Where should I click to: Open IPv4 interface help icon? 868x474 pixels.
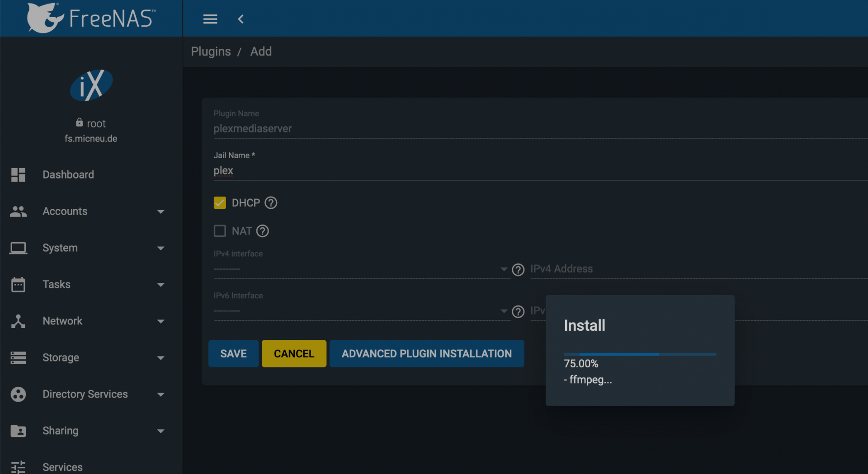[518, 270]
